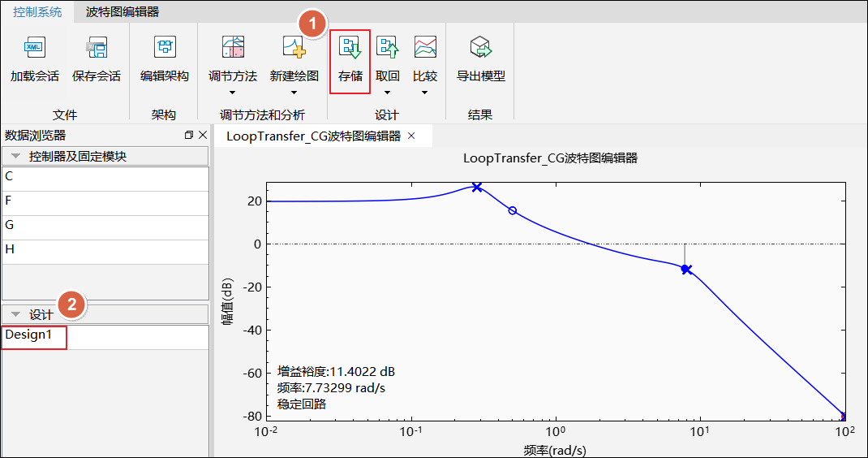Open the dropdown arrow under 取回
The image size is (868, 458).
click(387, 93)
